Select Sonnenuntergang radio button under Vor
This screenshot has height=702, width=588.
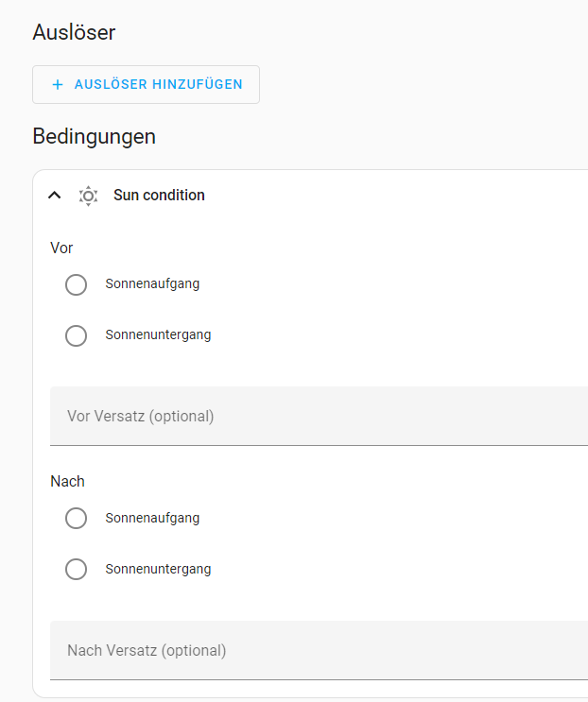click(77, 335)
